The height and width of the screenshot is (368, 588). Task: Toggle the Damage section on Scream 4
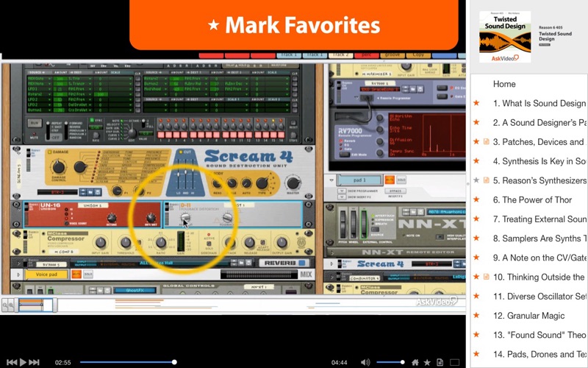[49, 152]
